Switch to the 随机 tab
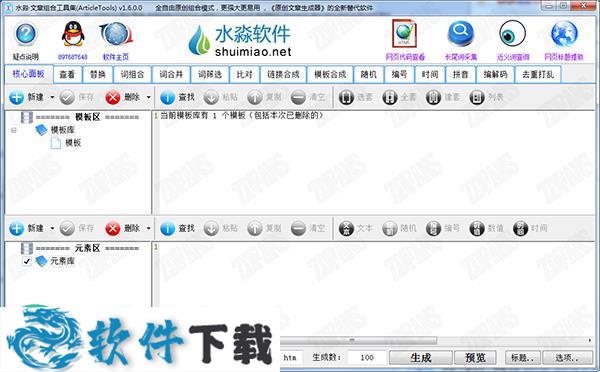Viewport: 600px width, 372px height. [x=368, y=74]
